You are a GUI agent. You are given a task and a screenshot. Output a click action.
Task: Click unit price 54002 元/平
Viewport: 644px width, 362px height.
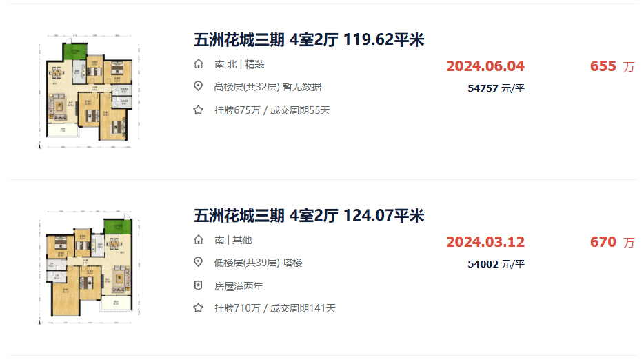coord(496,264)
